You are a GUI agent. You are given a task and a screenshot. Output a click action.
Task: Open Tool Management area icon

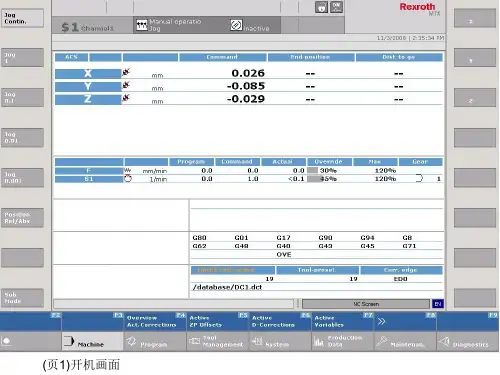194,341
